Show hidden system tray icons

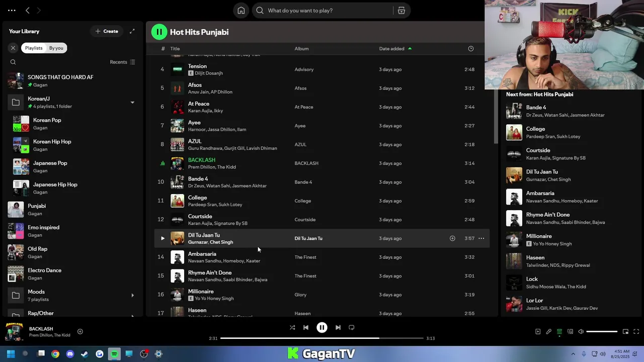[x=573, y=354]
